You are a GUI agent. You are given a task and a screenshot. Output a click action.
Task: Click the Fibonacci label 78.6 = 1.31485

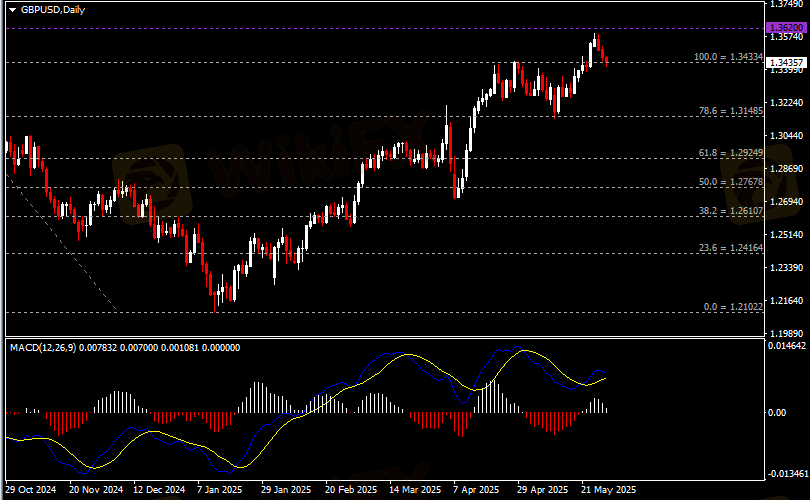tap(730, 111)
